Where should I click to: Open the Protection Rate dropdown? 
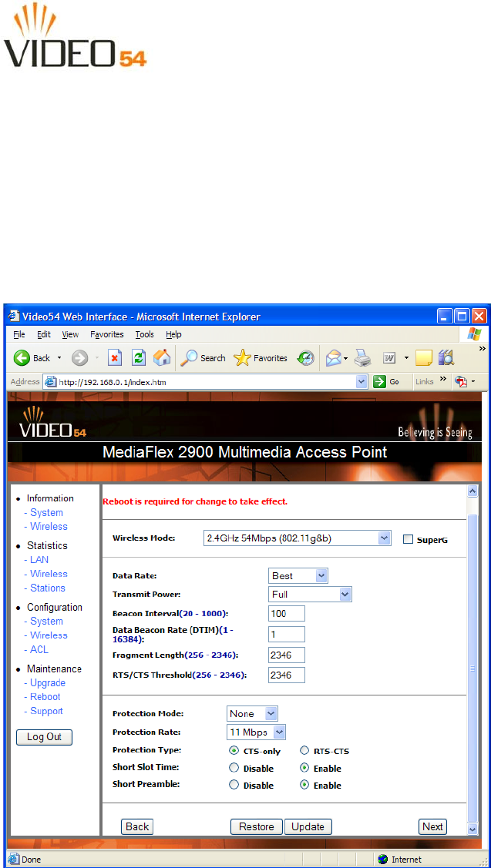point(257,732)
